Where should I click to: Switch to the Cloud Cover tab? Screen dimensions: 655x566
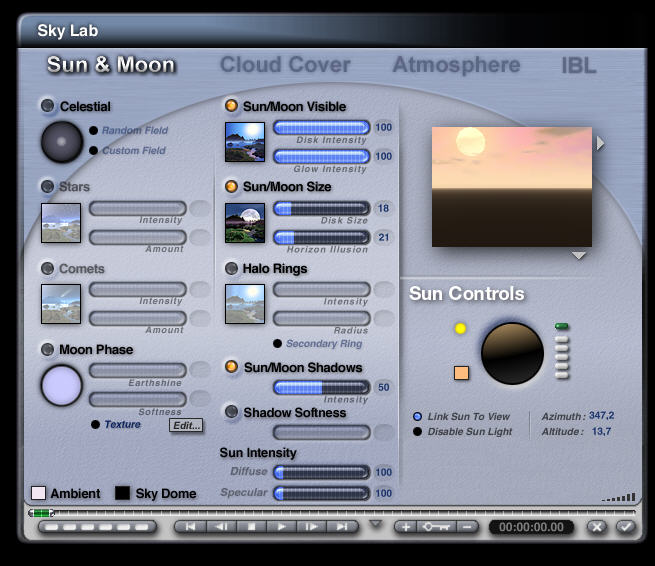pyautogui.click(x=285, y=65)
